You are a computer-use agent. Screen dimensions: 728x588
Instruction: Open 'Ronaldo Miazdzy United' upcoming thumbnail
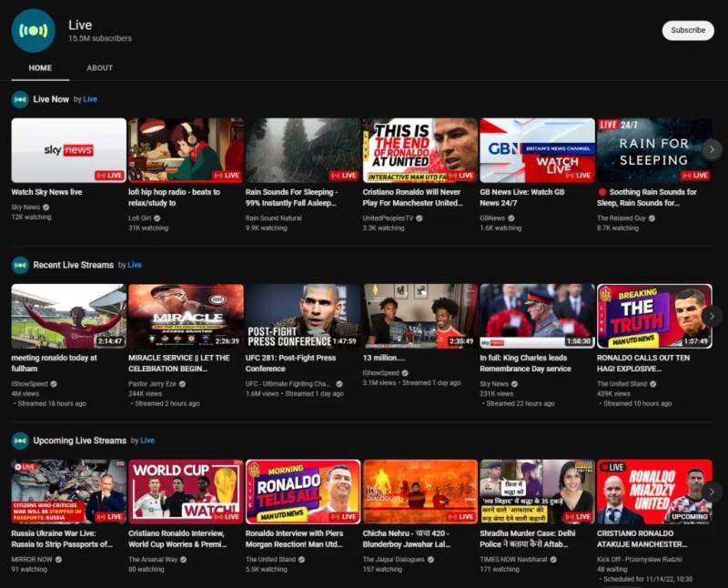point(654,492)
